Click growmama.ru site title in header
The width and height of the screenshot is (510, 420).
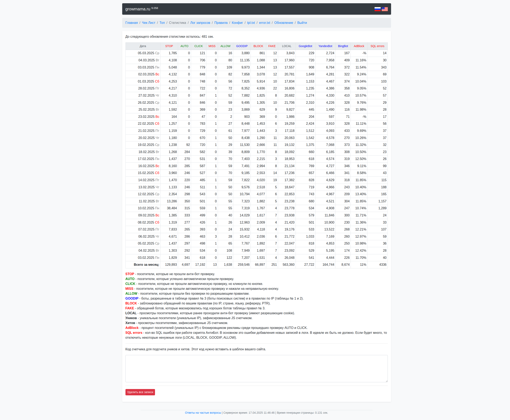[x=138, y=9]
